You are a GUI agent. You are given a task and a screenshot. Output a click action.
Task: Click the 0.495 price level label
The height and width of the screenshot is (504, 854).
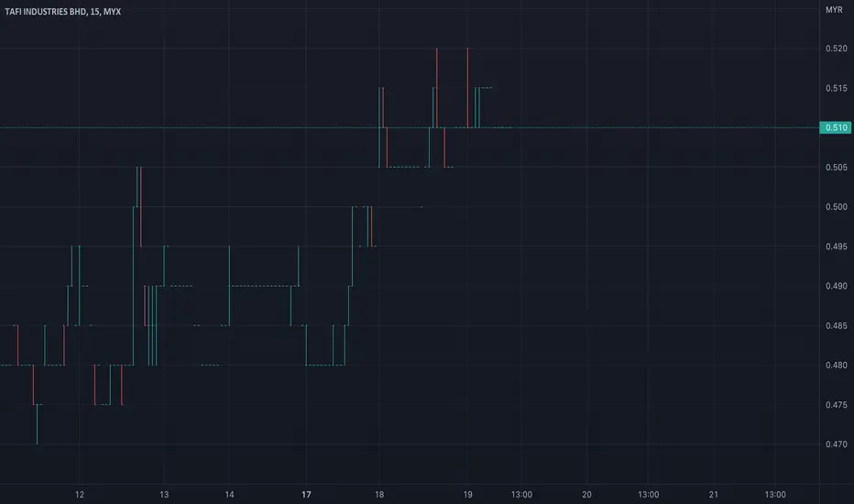[x=836, y=247]
